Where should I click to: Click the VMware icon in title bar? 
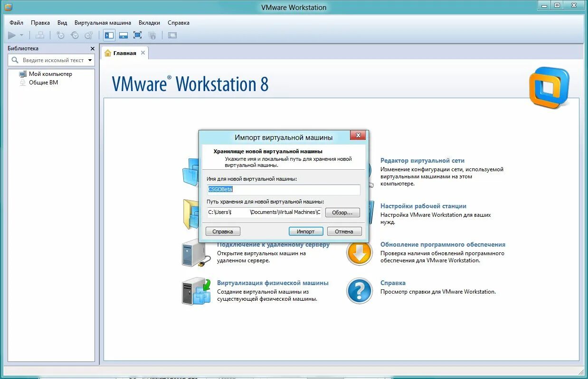click(8, 7)
